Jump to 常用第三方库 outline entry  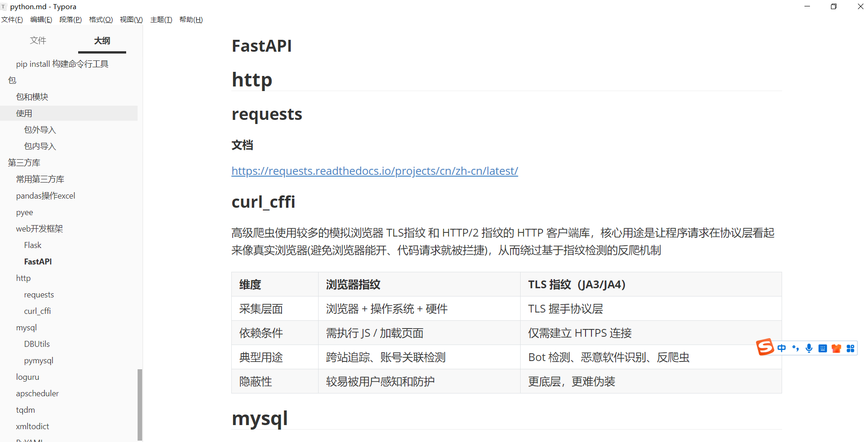point(40,179)
